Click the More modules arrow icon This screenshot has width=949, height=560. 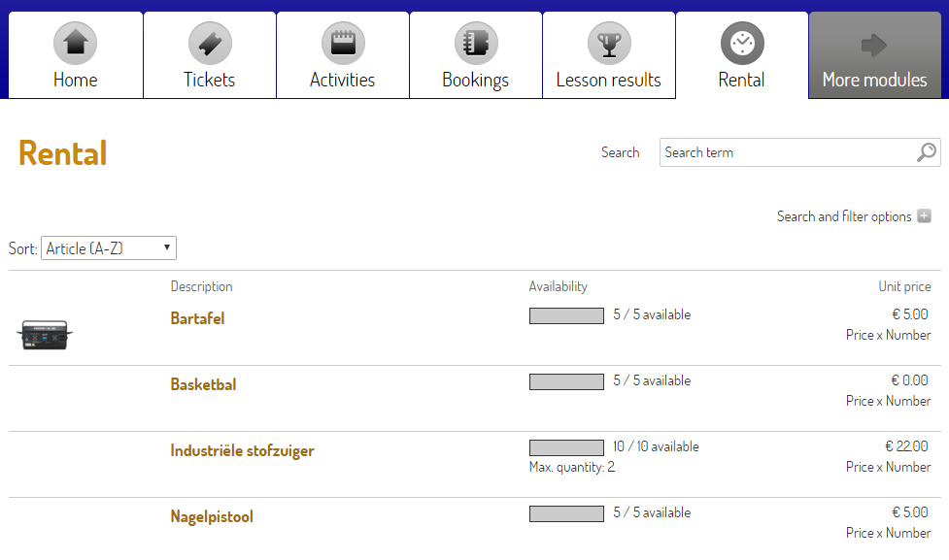click(874, 44)
